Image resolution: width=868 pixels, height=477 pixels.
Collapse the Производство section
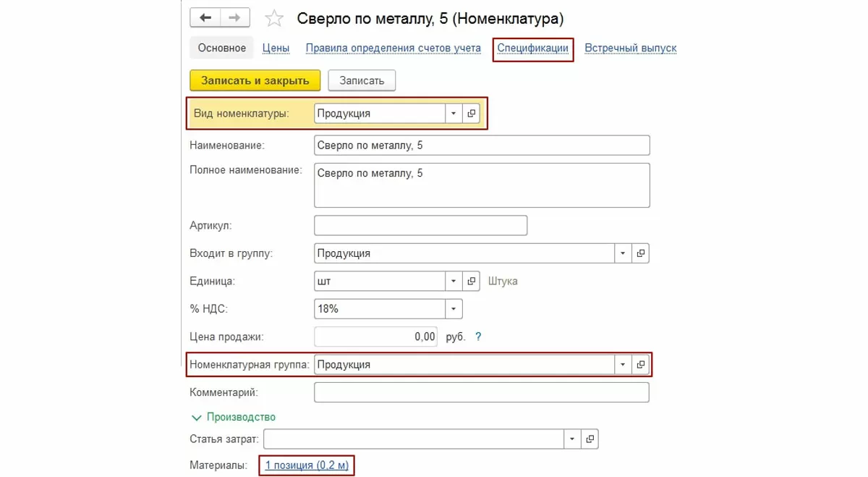point(196,418)
